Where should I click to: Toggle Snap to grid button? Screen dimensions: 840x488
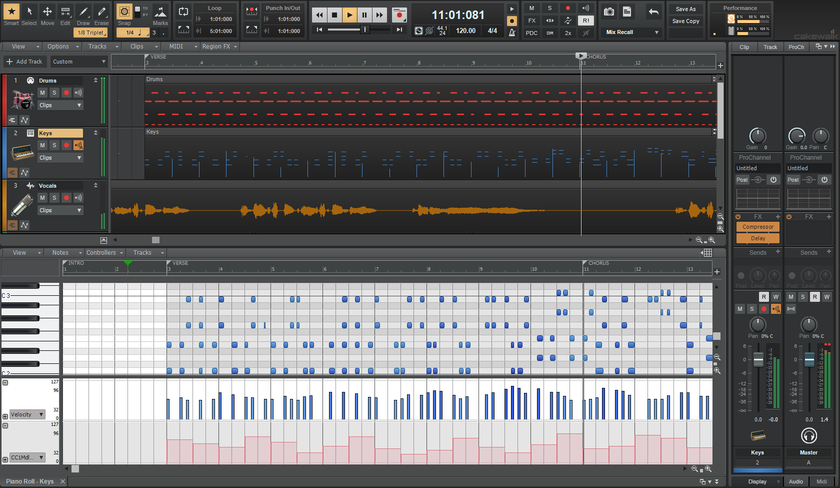(x=124, y=11)
